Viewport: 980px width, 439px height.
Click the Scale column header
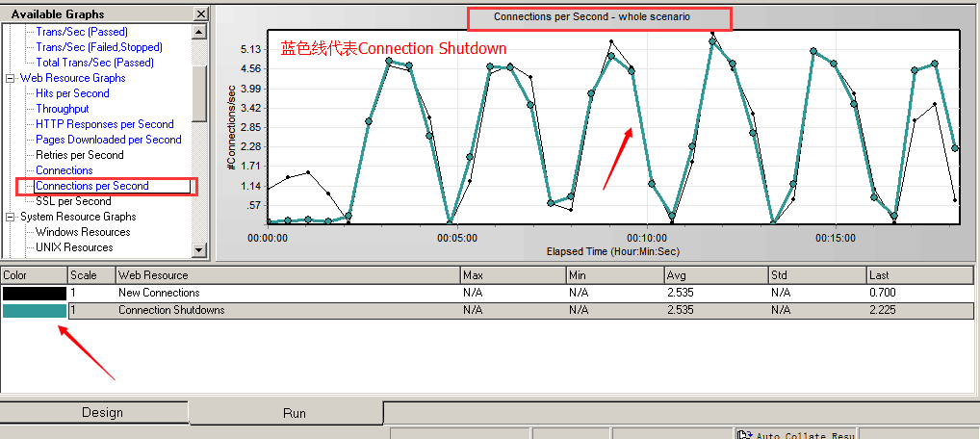tap(91, 275)
